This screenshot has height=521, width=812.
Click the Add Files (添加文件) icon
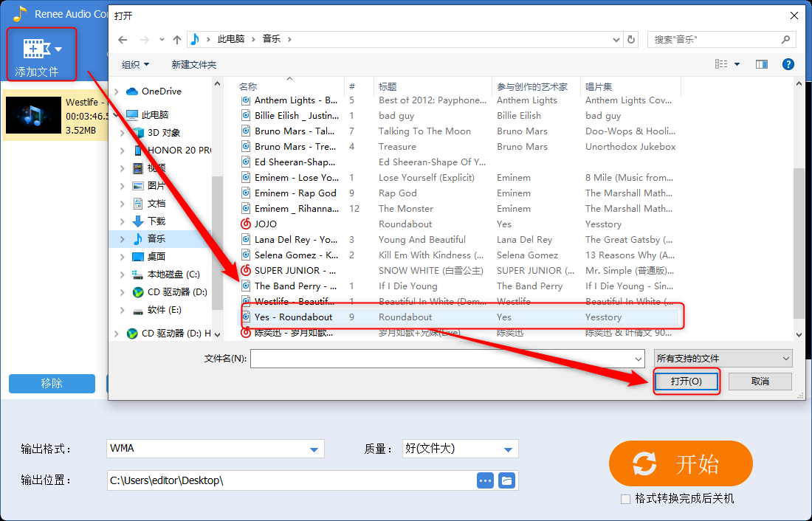[36, 49]
